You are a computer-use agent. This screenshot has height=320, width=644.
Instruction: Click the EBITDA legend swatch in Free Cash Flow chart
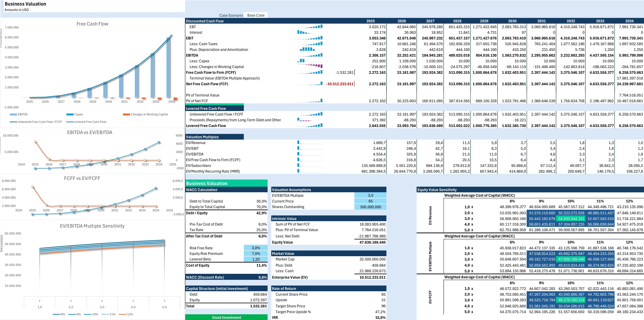coord(13,115)
